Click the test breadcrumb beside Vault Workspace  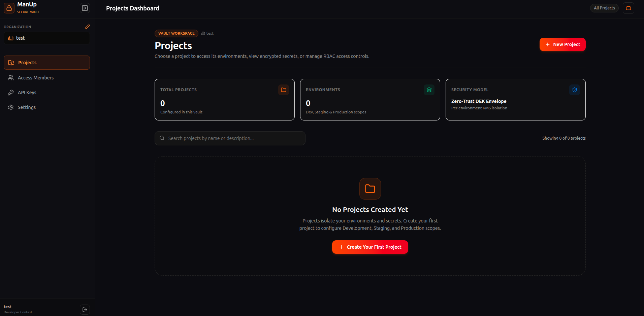click(x=207, y=33)
